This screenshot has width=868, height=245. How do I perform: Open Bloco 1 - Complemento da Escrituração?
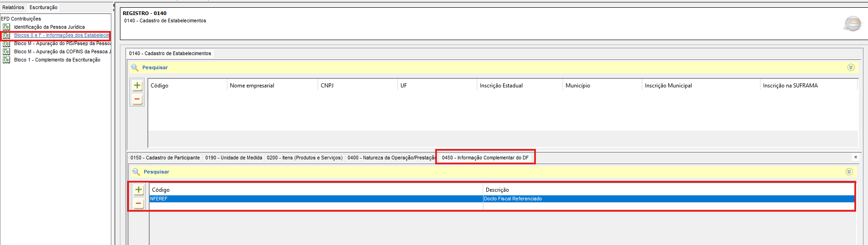coord(57,60)
